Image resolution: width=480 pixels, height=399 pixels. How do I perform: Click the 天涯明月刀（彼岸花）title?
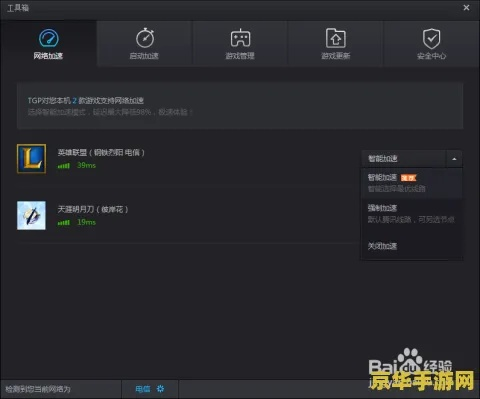tap(93, 209)
